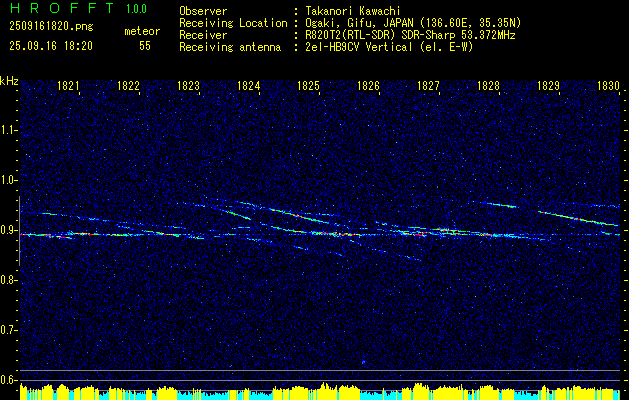The height and width of the screenshot is (400, 629).
Task: Click the meteor label
Action: pyautogui.click(x=142, y=31)
